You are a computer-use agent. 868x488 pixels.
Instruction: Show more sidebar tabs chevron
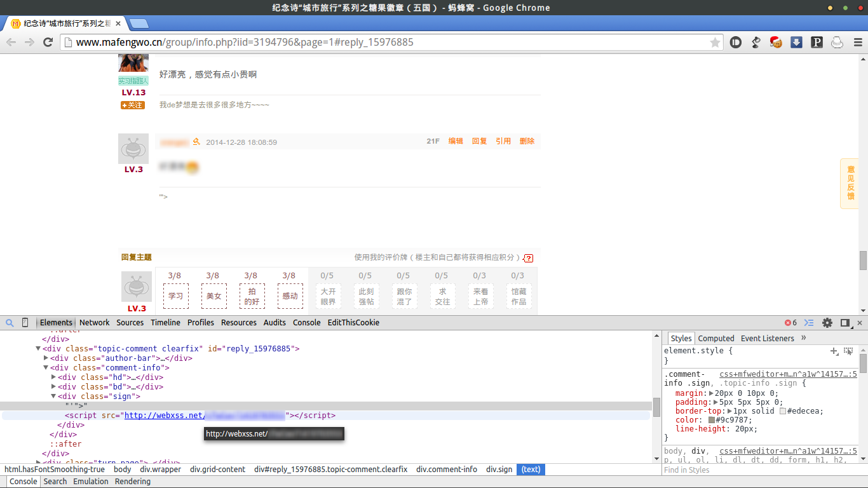point(803,338)
